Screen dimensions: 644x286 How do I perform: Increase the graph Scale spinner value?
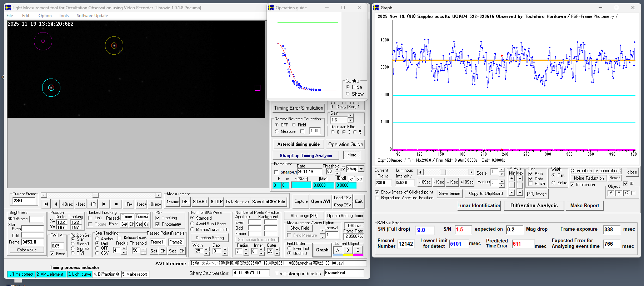pyautogui.click(x=501, y=170)
